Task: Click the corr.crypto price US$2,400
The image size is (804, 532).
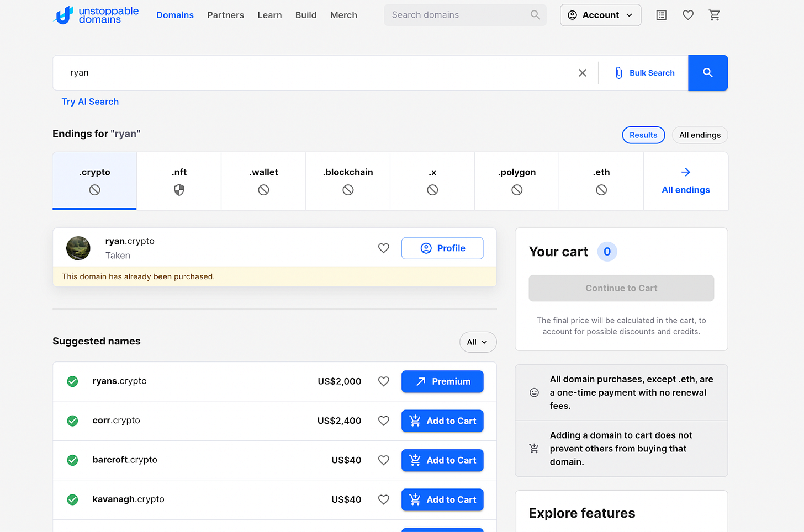Action: 339,421
